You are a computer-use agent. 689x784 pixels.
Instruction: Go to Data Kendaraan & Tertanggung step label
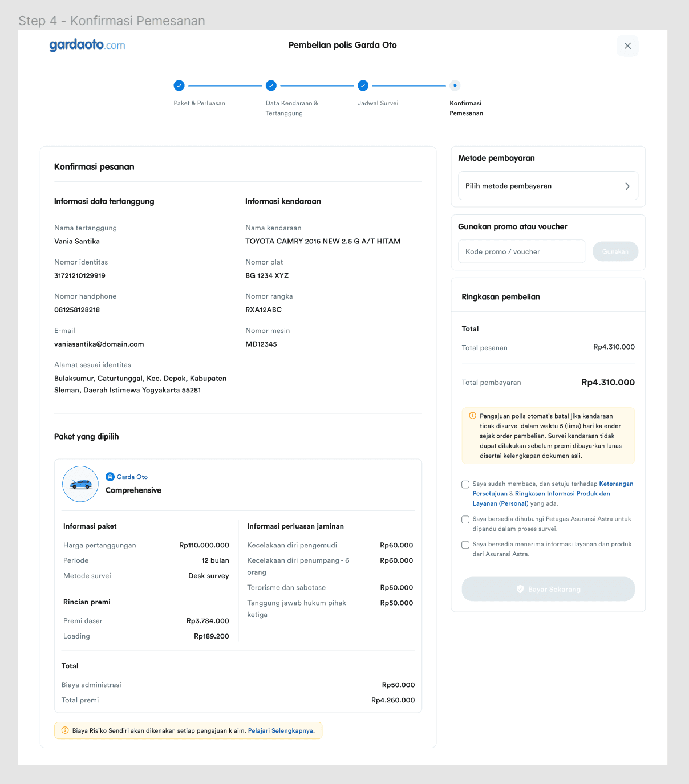(292, 108)
